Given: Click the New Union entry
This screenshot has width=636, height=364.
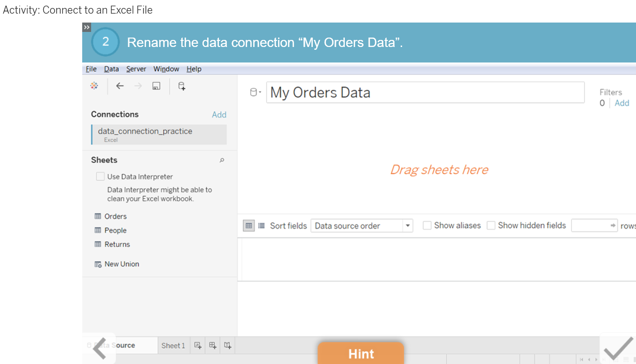Looking at the screenshot, I should 122,264.
